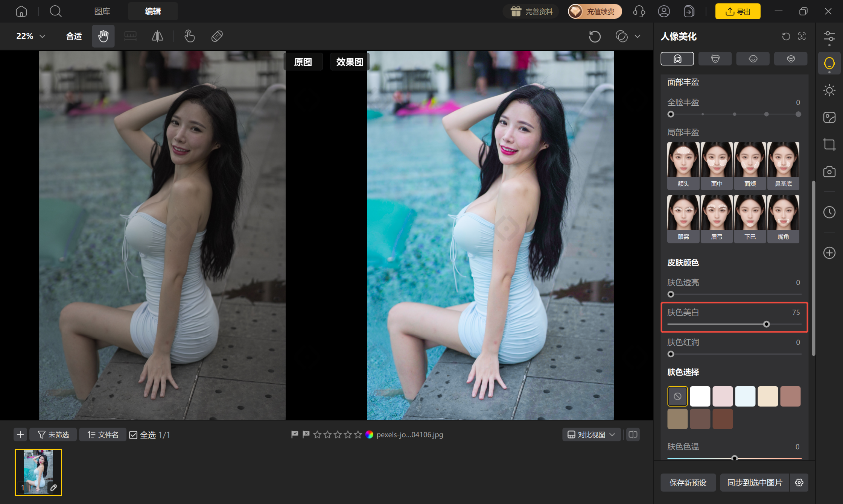Choose the pink skin color swatch
Screen dimensions: 843x504
click(723, 396)
